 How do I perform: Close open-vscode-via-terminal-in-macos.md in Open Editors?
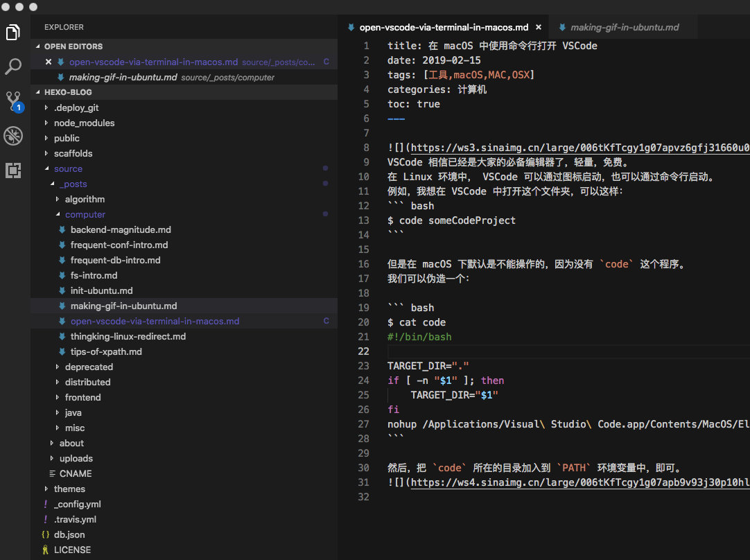(x=49, y=62)
